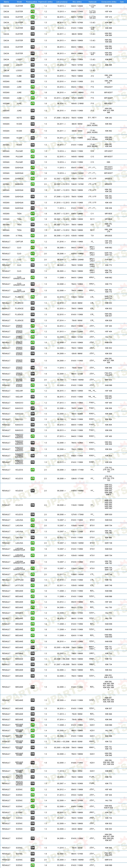Click the ON icon in LODGY 01.2013 79kW row
Viewport: 127px width, 868px height.
(x=32, y=65)
